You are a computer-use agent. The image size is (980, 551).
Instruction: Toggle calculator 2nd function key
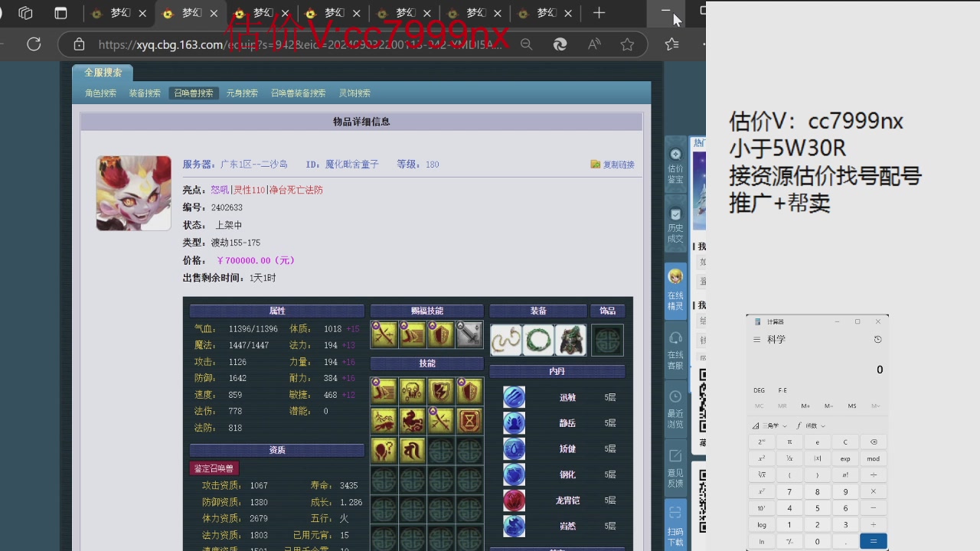click(x=762, y=442)
